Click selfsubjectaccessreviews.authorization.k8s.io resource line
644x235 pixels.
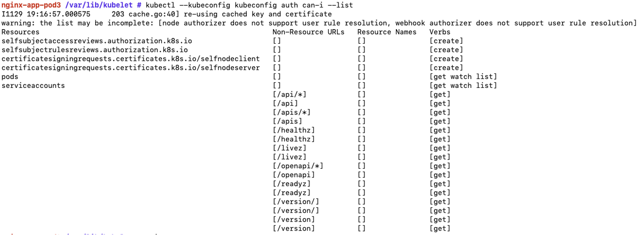tap(97, 41)
